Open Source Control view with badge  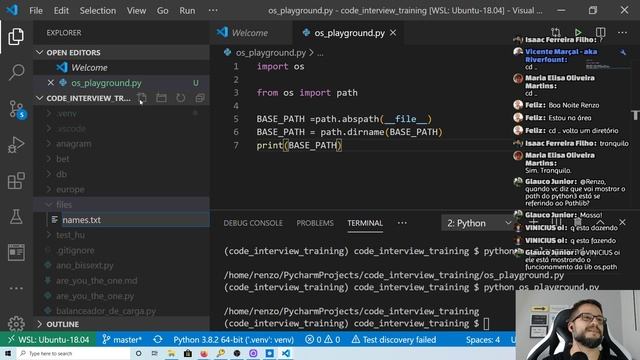pos(17,109)
